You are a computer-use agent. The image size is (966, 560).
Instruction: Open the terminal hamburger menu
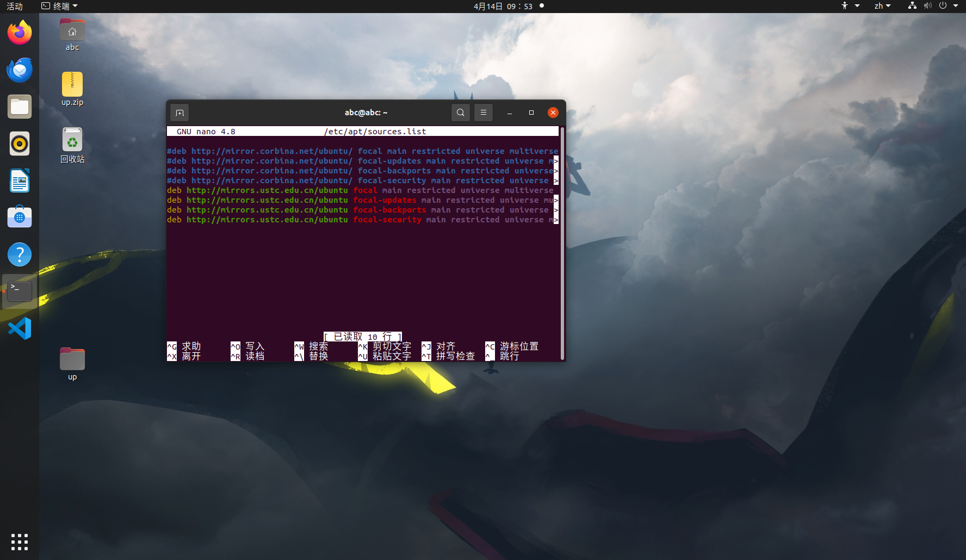[x=484, y=113]
